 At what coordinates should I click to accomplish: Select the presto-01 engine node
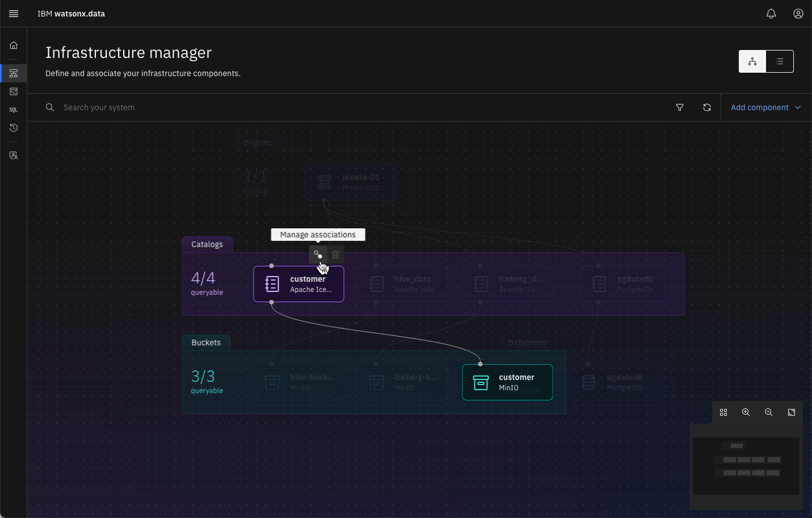(351, 182)
